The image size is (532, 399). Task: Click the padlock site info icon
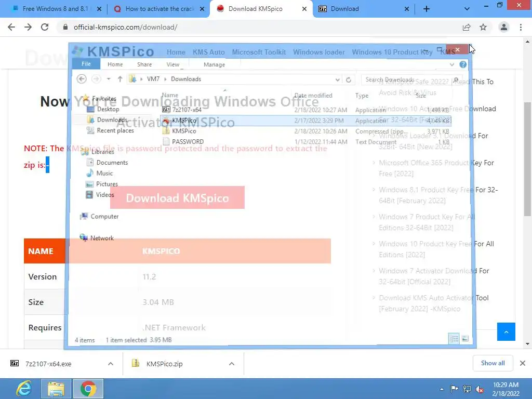coord(65,27)
